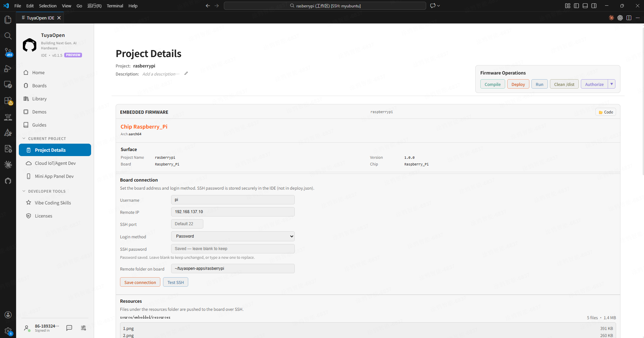The image size is (644, 338).
Task: Open the GitHub icon in the activity bar
Action: [8, 181]
